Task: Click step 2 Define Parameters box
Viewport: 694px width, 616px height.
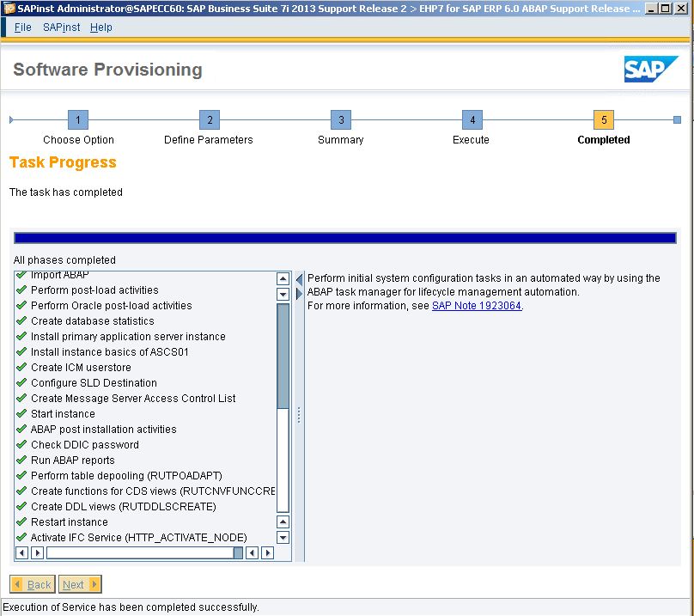Action: point(210,119)
